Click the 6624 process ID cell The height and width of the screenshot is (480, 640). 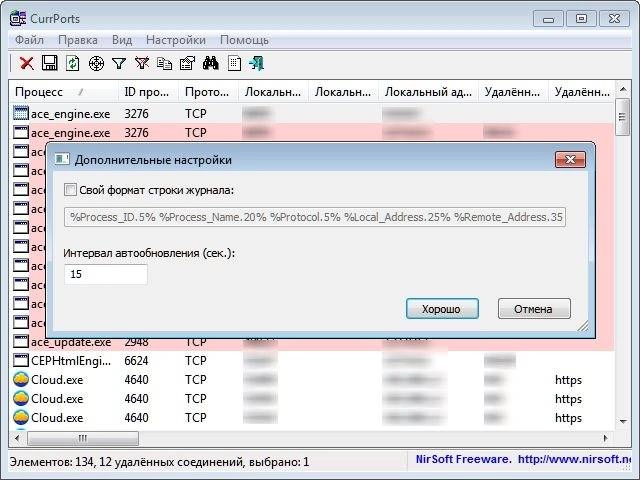click(x=136, y=361)
